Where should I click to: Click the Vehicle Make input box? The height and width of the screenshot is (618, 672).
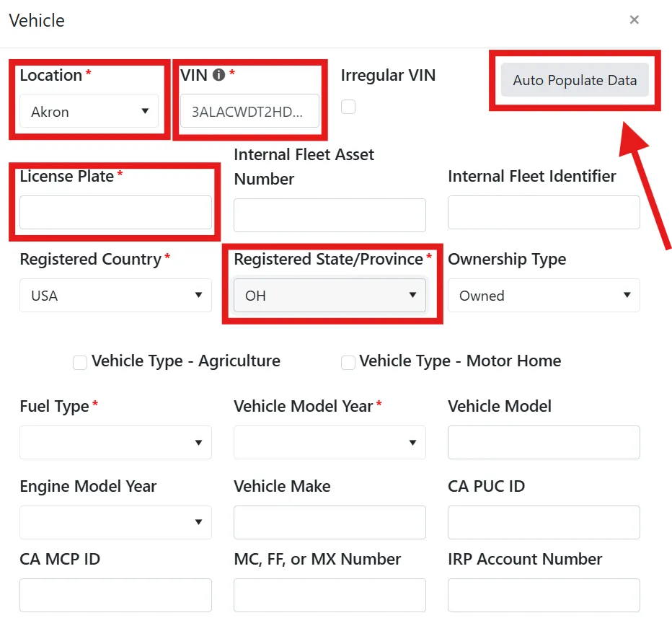click(330, 522)
